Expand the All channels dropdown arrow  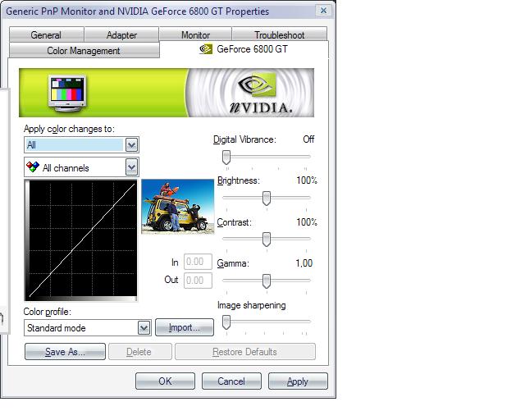tap(131, 167)
